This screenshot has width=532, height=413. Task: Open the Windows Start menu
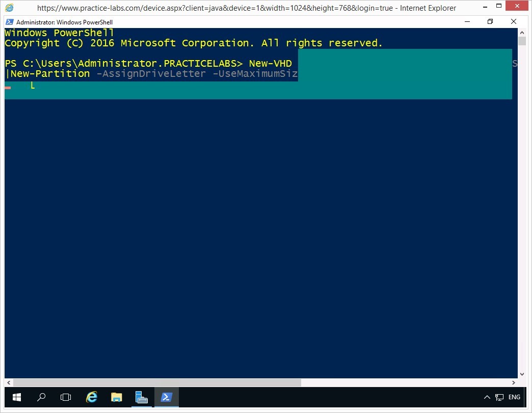pyautogui.click(x=17, y=397)
